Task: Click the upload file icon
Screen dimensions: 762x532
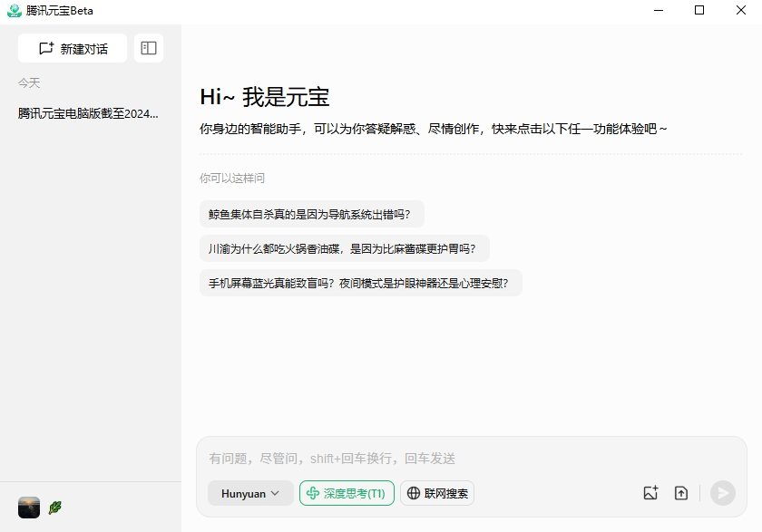Action: pos(681,493)
